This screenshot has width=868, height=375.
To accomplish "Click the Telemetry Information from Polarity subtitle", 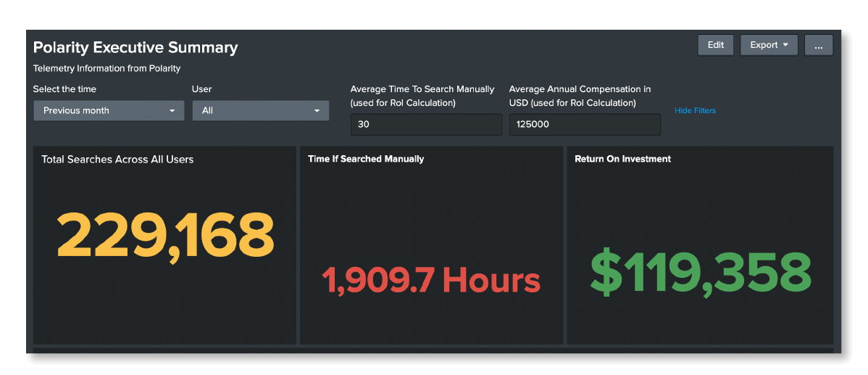I will pos(107,69).
